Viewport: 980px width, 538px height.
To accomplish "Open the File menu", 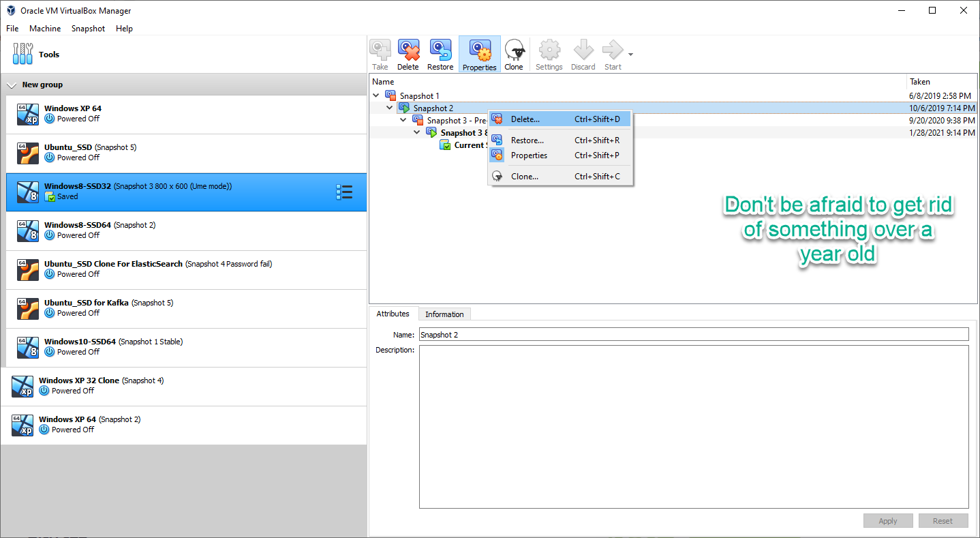I will [x=12, y=29].
